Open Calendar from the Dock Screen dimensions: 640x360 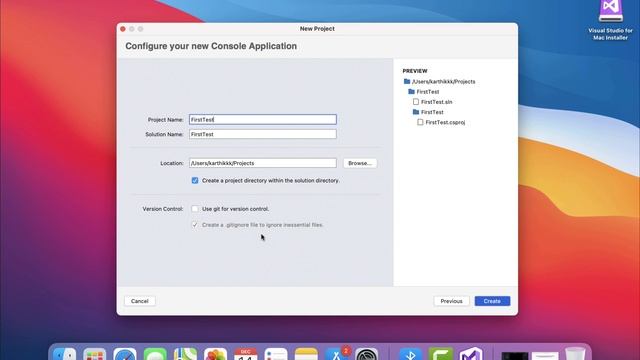[x=246, y=354]
